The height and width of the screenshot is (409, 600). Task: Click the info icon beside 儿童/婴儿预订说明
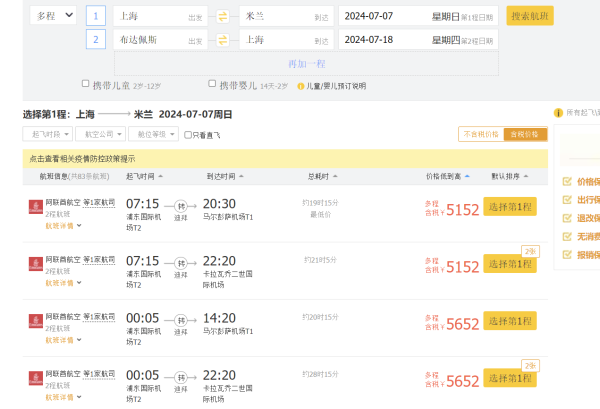pos(301,86)
